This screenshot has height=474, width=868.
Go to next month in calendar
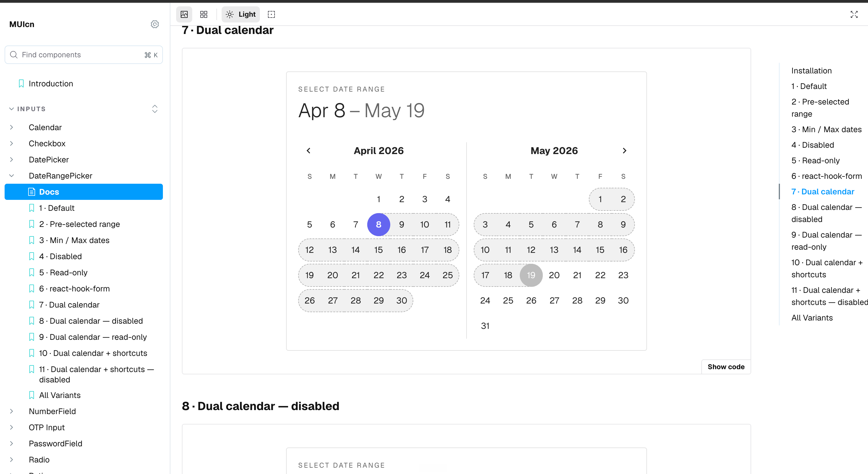(x=625, y=151)
